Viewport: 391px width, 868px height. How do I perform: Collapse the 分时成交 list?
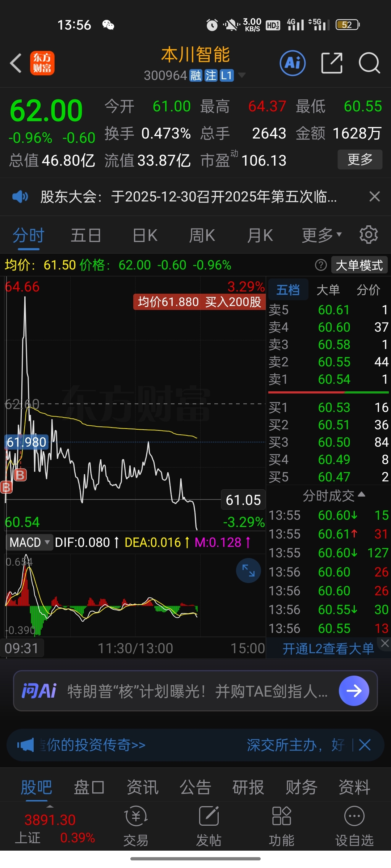pos(334,495)
